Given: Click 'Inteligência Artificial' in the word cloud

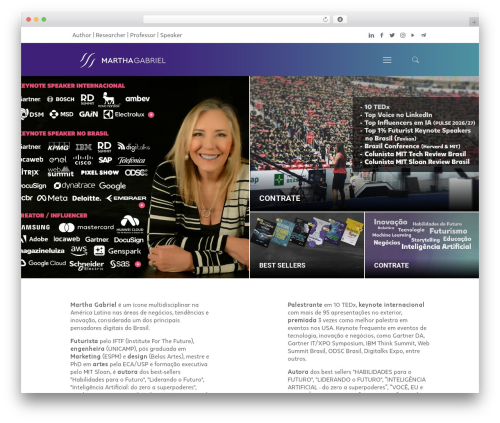Looking at the screenshot, I should coord(436,247).
